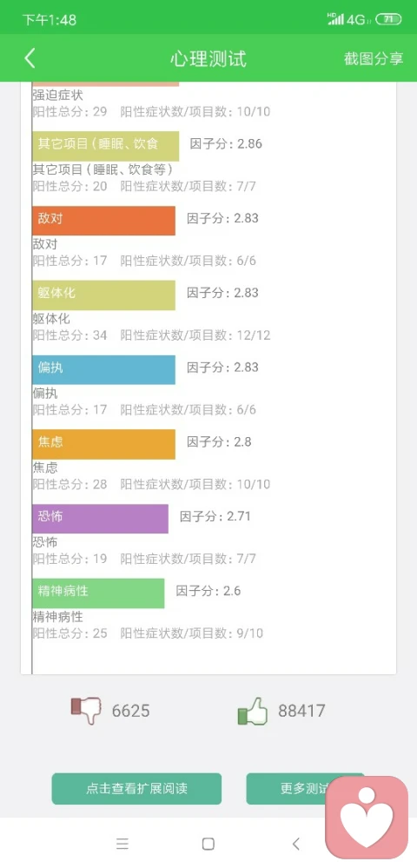Select the green 精神病性 bar
This screenshot has height=868, width=417.
click(x=98, y=593)
